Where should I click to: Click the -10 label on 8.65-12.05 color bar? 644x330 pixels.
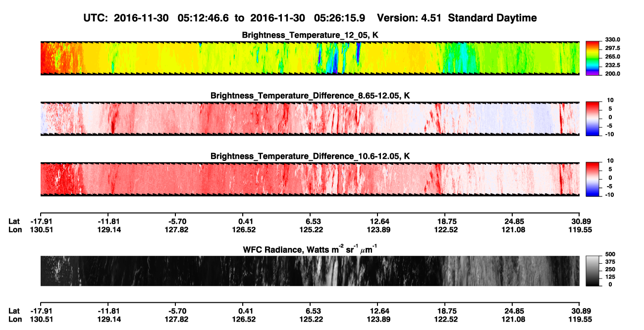[x=609, y=134]
